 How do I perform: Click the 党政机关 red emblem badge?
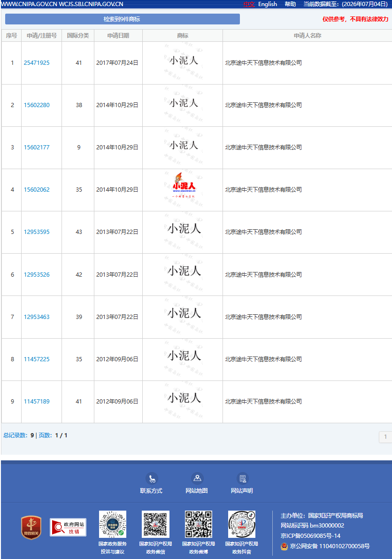pyautogui.click(x=31, y=527)
